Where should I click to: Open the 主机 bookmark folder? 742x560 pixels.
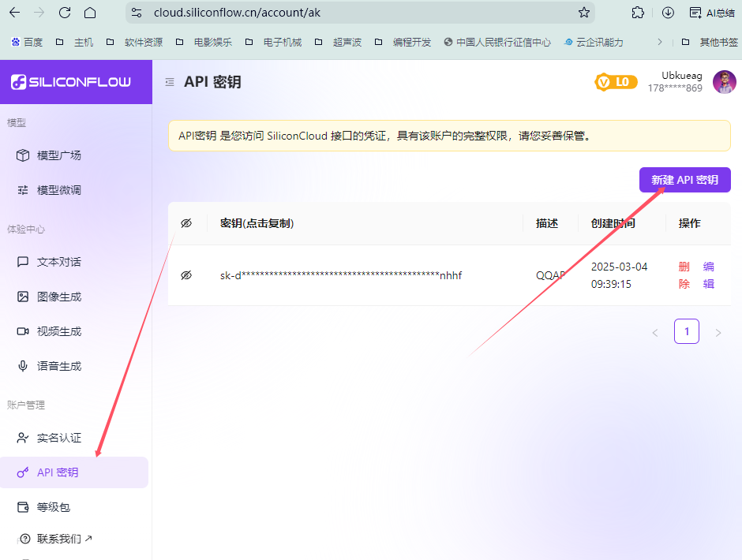point(74,42)
